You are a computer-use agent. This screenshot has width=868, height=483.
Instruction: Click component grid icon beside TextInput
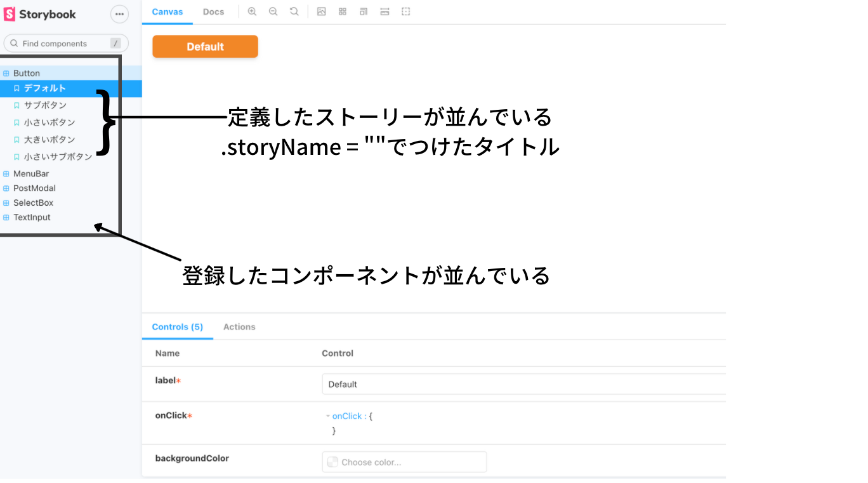(x=6, y=217)
